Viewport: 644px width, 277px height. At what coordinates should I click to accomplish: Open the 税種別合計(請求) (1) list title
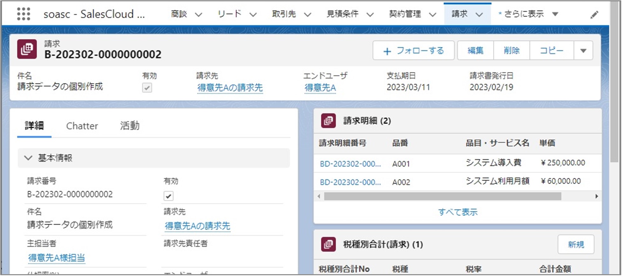(383, 244)
